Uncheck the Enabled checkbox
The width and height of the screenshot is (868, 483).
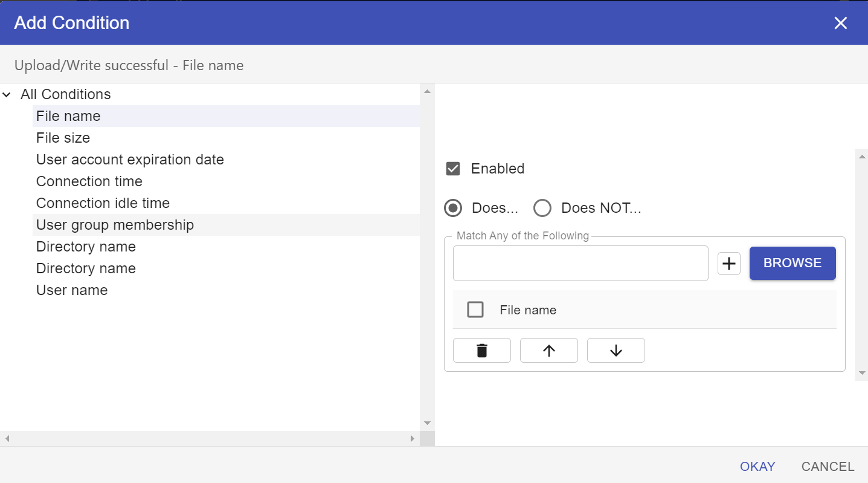[x=453, y=169]
